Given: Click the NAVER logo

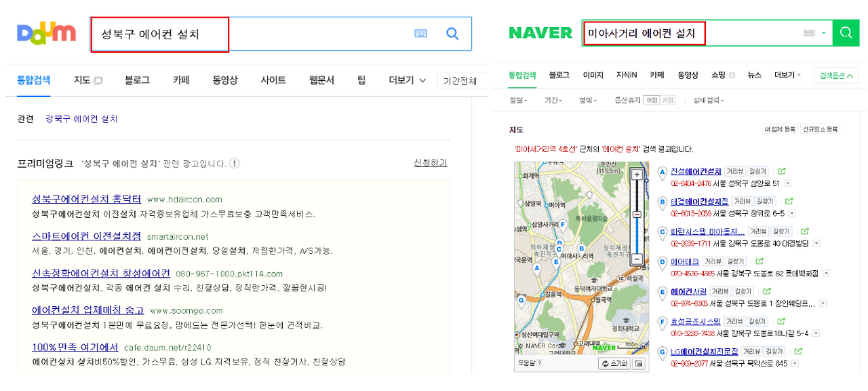Looking at the screenshot, I should (x=540, y=33).
